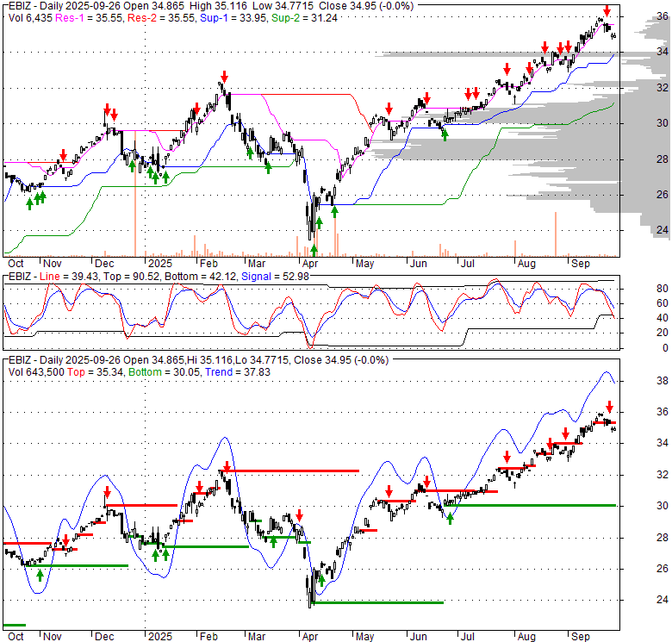The image size is (672, 642).
Task: Click the red 'Top = 35.34' label
Action: coord(95,372)
